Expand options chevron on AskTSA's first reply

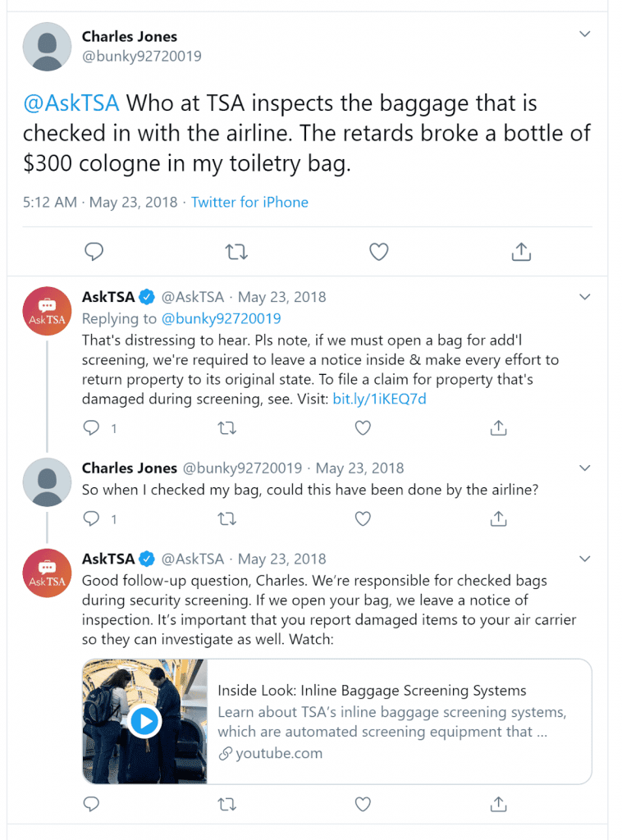point(584,297)
